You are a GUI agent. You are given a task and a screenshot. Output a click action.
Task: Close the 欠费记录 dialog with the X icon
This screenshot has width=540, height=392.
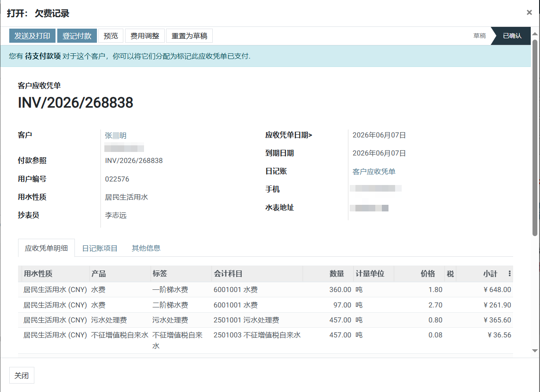tap(529, 13)
